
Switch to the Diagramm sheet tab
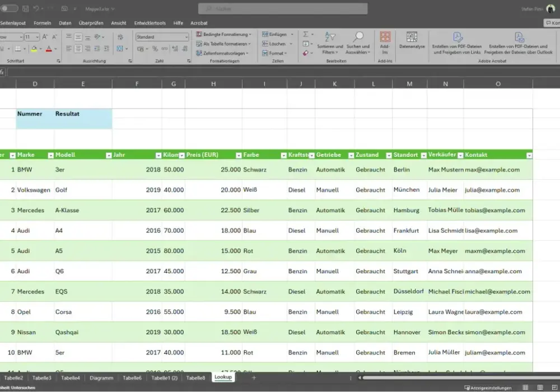click(101, 377)
